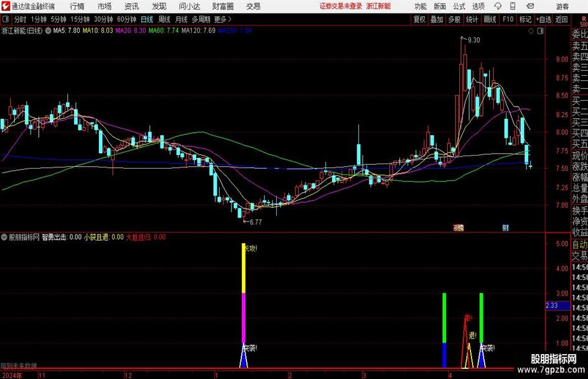Open the 行情 menu
This screenshot has height=379, width=588.
pos(77,6)
